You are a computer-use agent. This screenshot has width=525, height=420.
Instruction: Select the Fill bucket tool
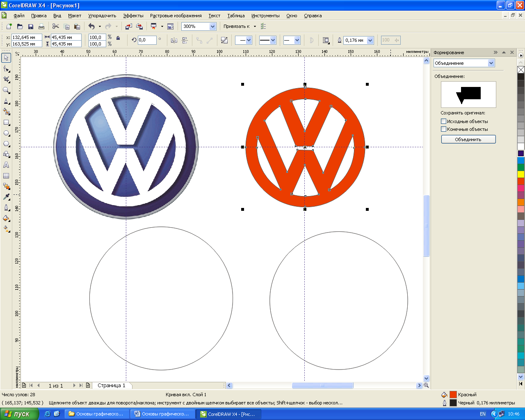6,218
